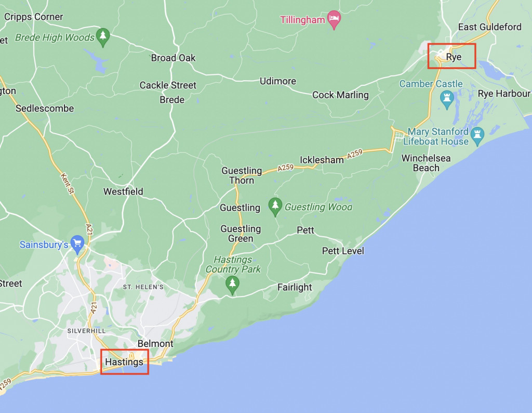Click the Broad Oak place label
The height and width of the screenshot is (413, 532).
pos(174,58)
